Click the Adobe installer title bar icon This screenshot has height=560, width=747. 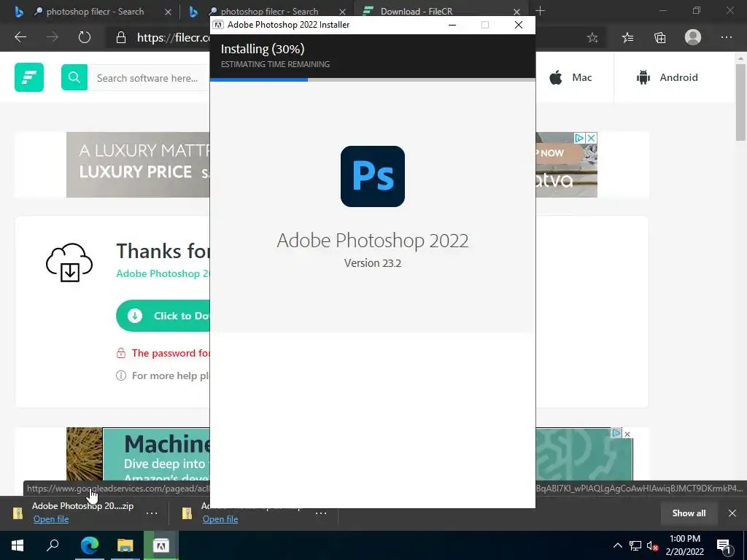coord(217,25)
